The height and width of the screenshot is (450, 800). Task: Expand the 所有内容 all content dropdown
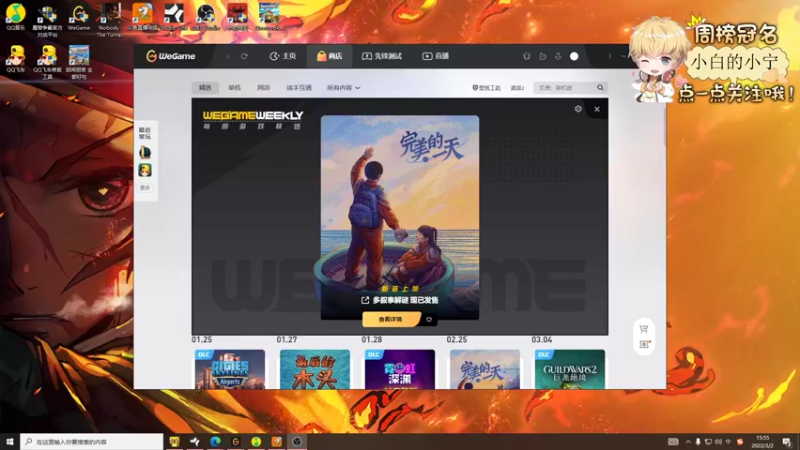[x=343, y=88]
